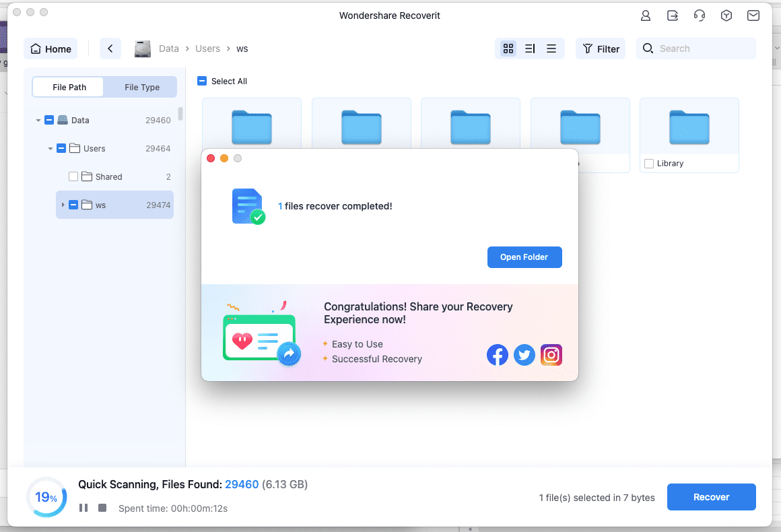
Task: Collapse the Data tree node
Action: click(38, 121)
